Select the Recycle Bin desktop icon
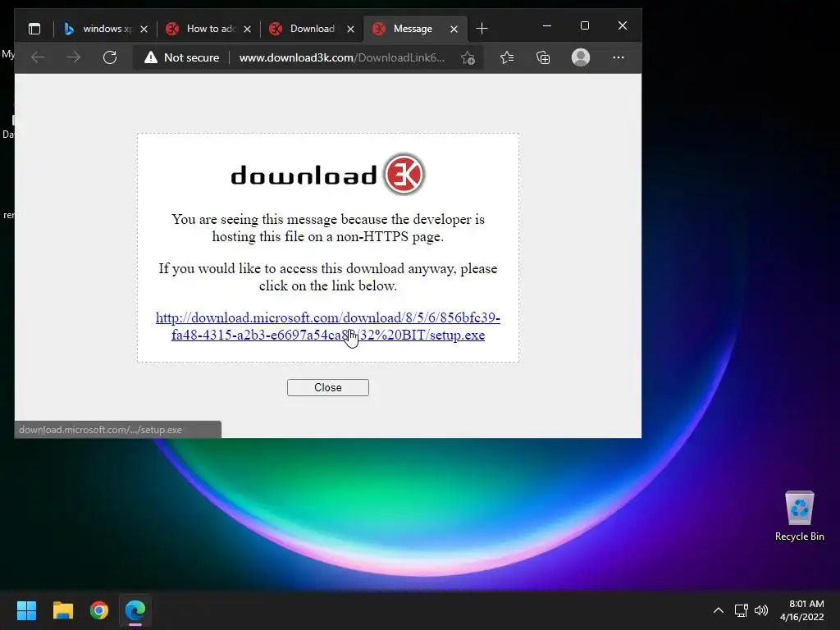 point(799,516)
